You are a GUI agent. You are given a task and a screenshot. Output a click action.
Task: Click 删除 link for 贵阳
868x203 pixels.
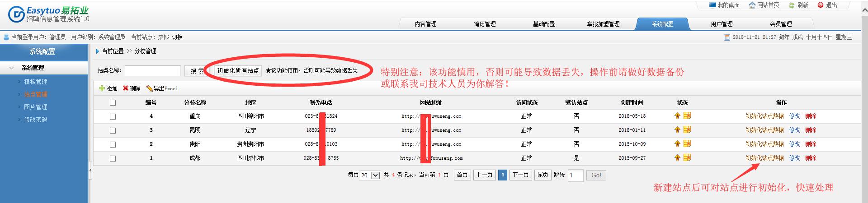point(811,144)
